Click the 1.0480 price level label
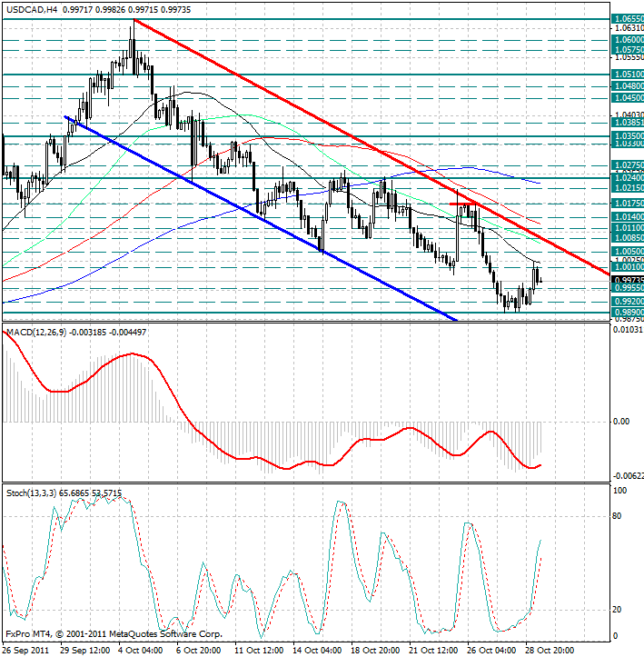The image size is (644, 657). tap(628, 86)
